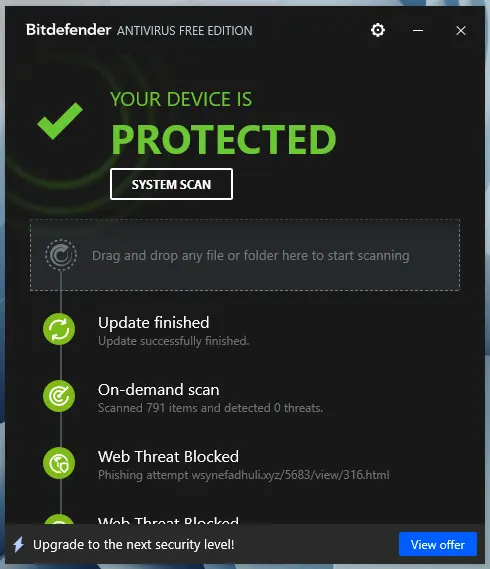
Task: Close the Bitdefender window
Action: click(x=461, y=30)
